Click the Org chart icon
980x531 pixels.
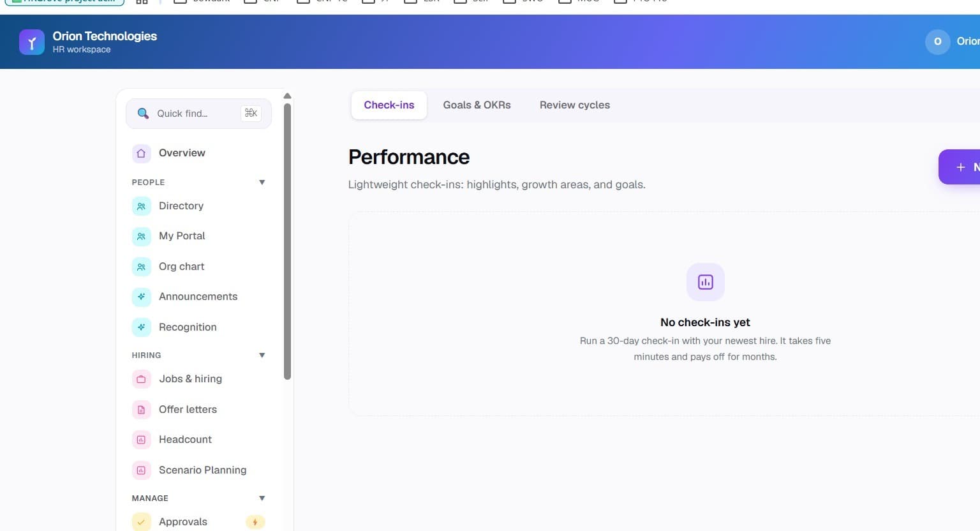pyautogui.click(x=141, y=267)
